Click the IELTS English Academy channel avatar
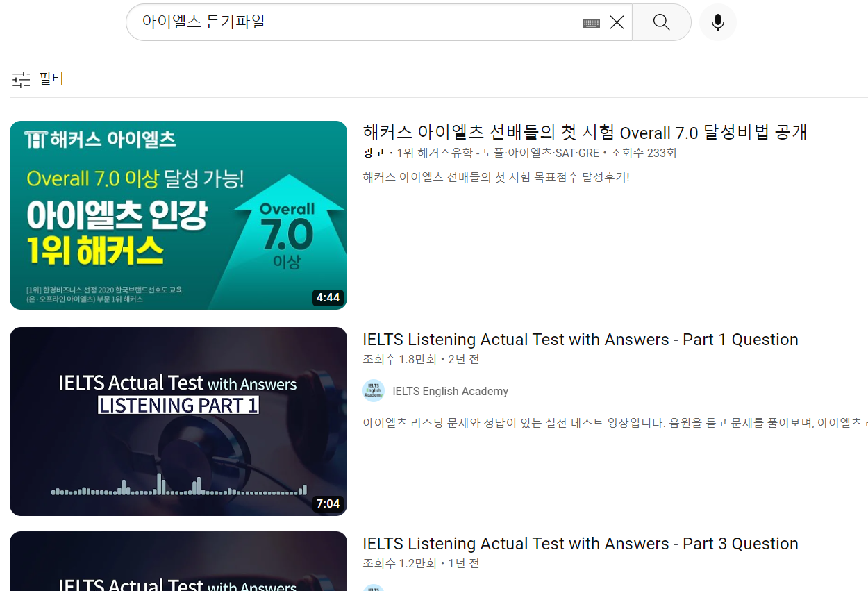This screenshot has height=591, width=868. [x=374, y=391]
